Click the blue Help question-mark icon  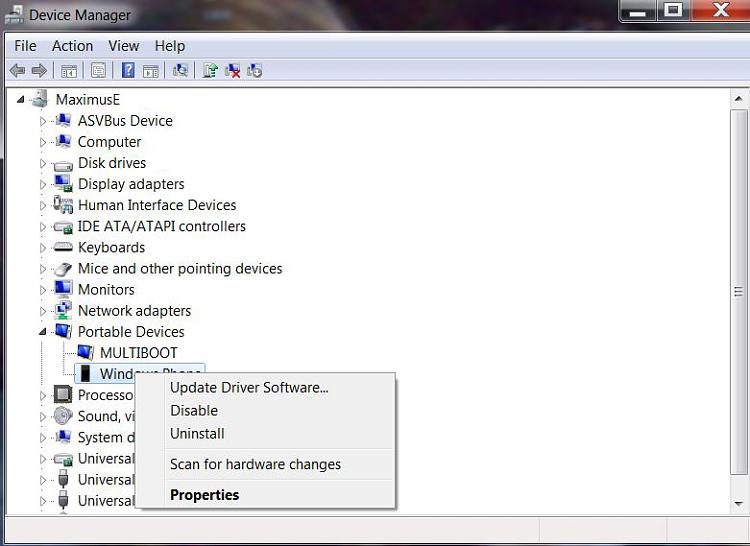(128, 71)
